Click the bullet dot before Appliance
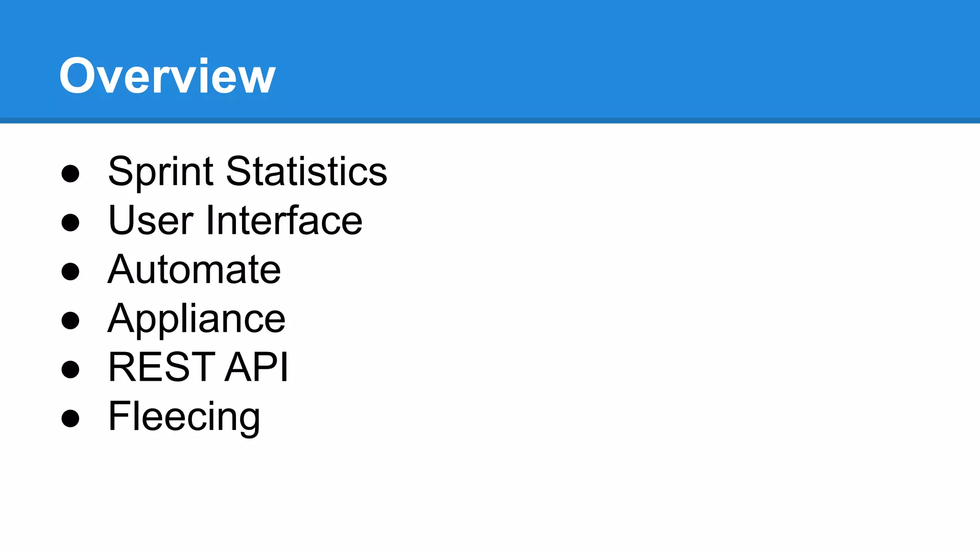The width and height of the screenshot is (980, 551). pyautogui.click(x=70, y=320)
